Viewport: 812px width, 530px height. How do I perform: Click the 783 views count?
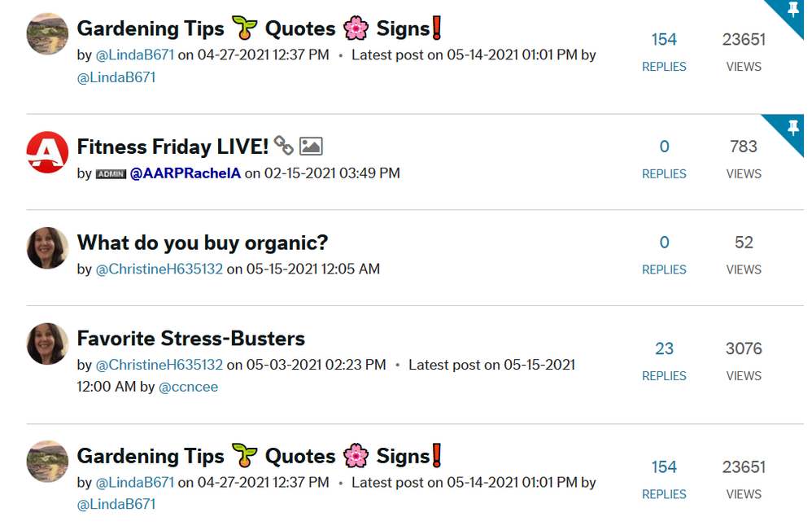[744, 147]
